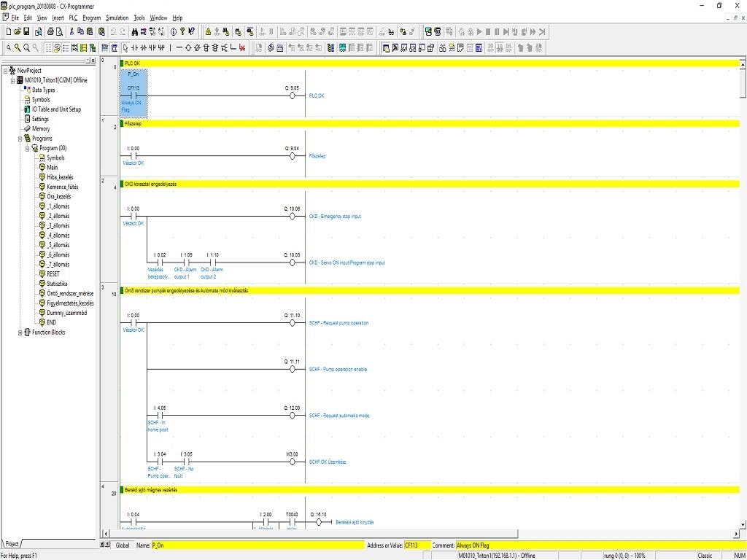This screenshot has height=560, width=747.
Task: Open the Edit menu
Action: 28,18
